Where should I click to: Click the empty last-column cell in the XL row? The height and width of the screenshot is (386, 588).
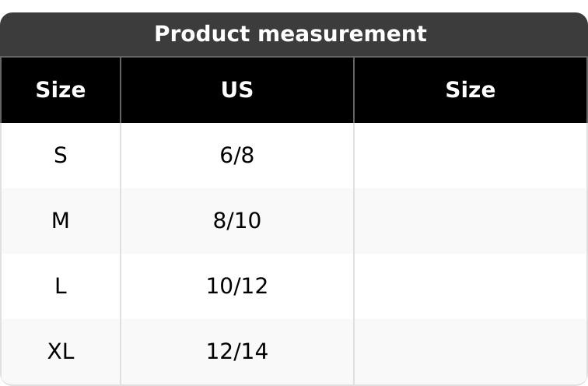(x=471, y=352)
